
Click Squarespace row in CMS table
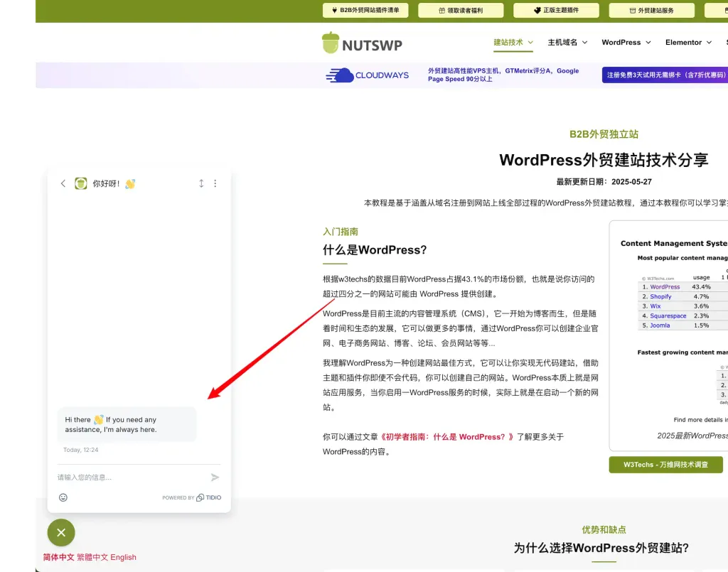click(x=682, y=316)
